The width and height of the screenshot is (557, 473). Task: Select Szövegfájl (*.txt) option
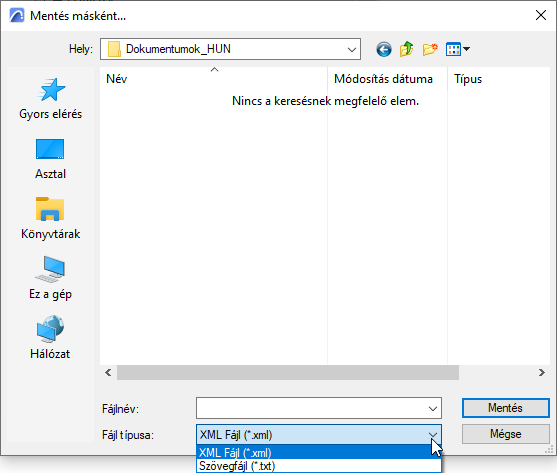[319, 466]
